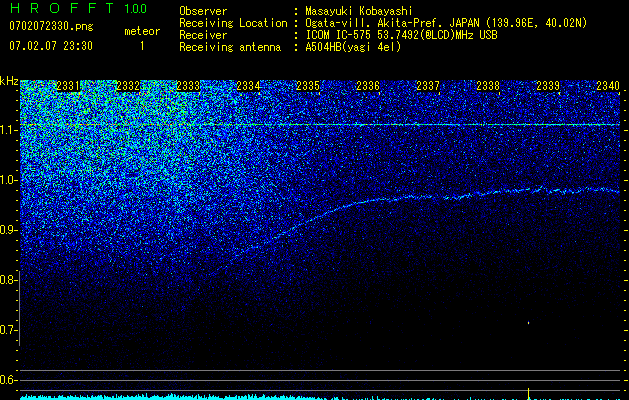Click the meteor label text

[142, 31]
